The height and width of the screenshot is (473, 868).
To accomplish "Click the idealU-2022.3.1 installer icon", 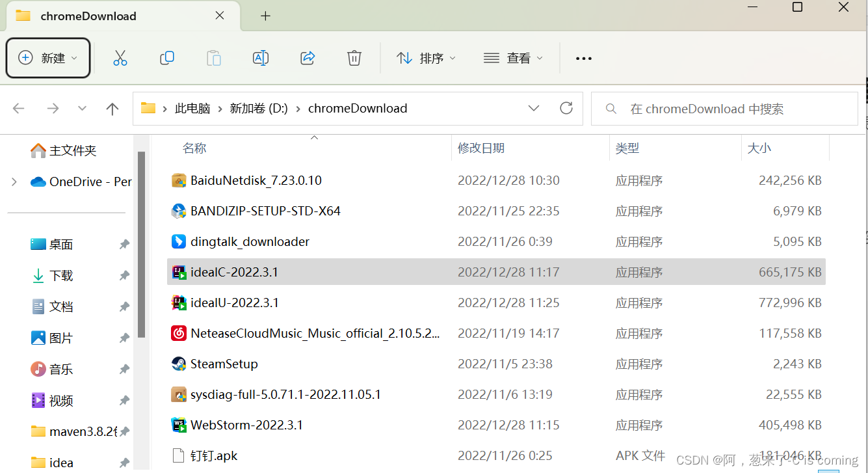I will click(179, 303).
